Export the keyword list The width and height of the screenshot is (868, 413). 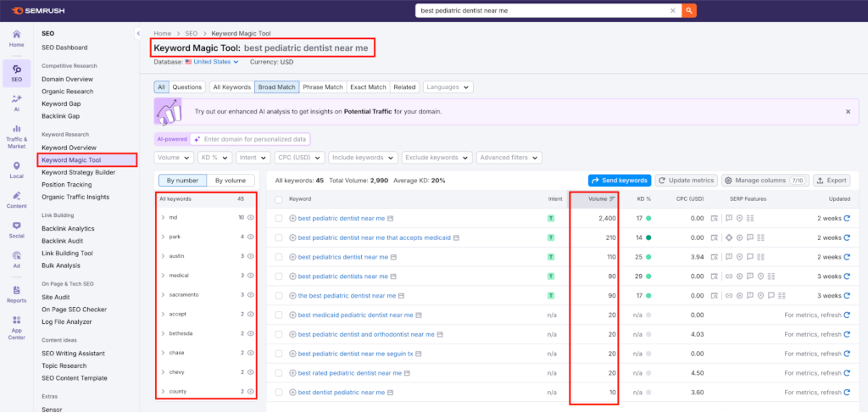point(832,180)
